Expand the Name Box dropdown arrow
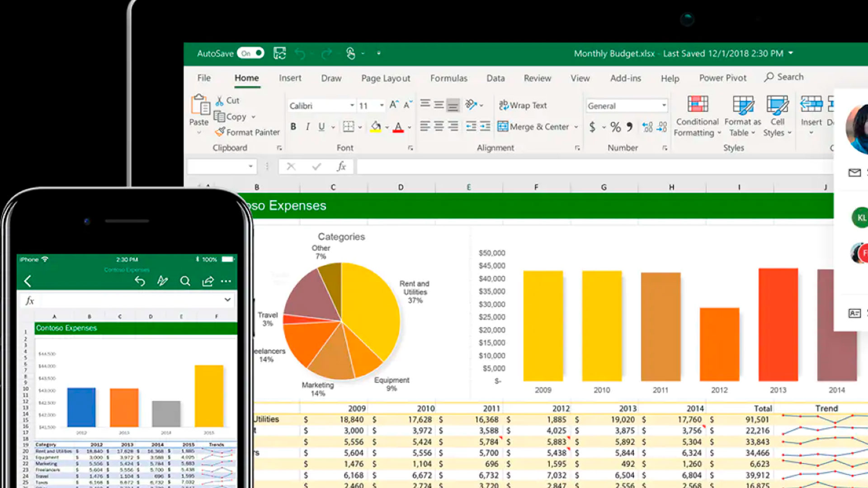Screen dimensions: 868x488 250,166
